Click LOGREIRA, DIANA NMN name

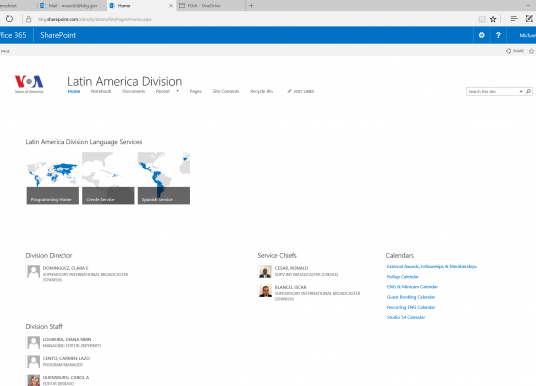pos(67,340)
